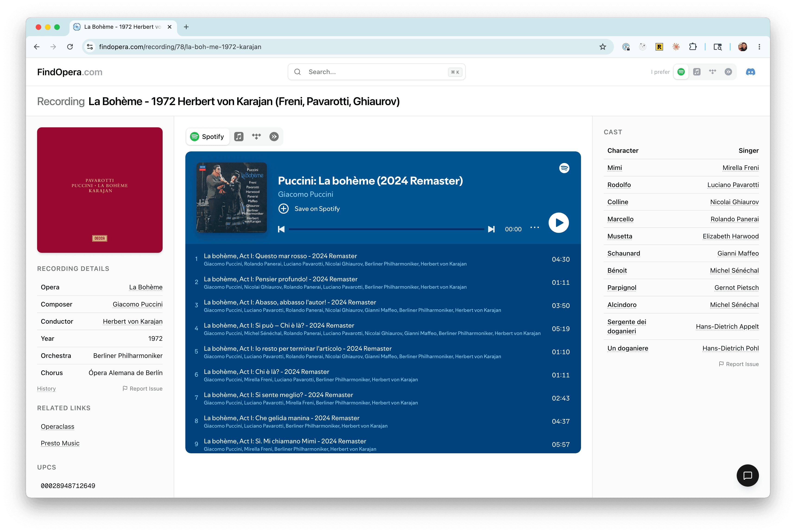Open the Presto Music related link
This screenshot has width=796, height=532.
point(60,443)
